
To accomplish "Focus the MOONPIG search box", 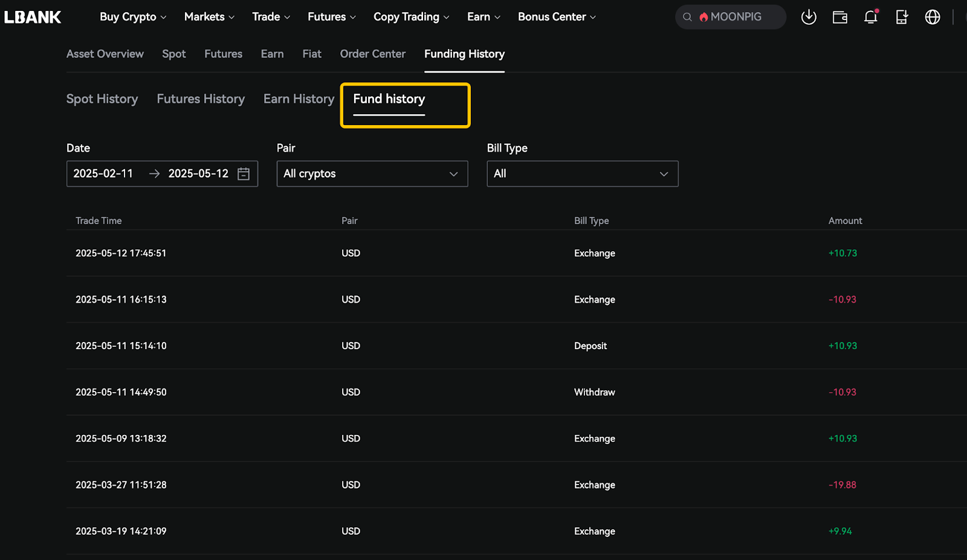I will 731,17.
